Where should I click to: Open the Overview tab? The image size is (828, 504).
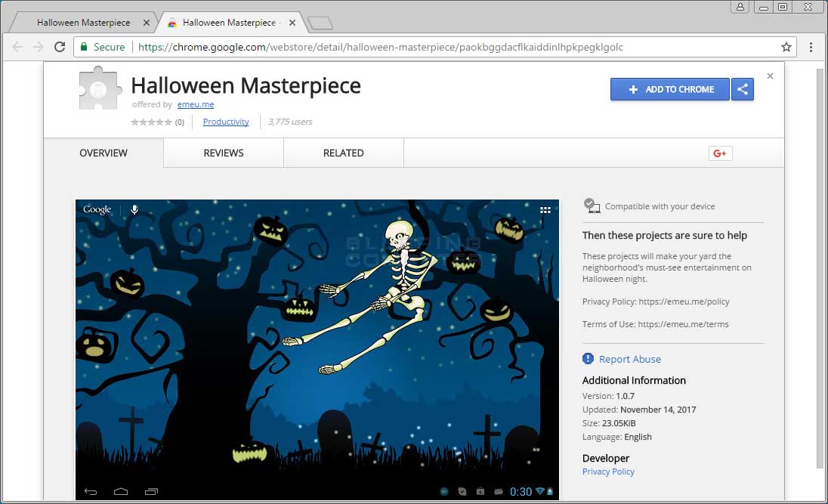(x=103, y=153)
